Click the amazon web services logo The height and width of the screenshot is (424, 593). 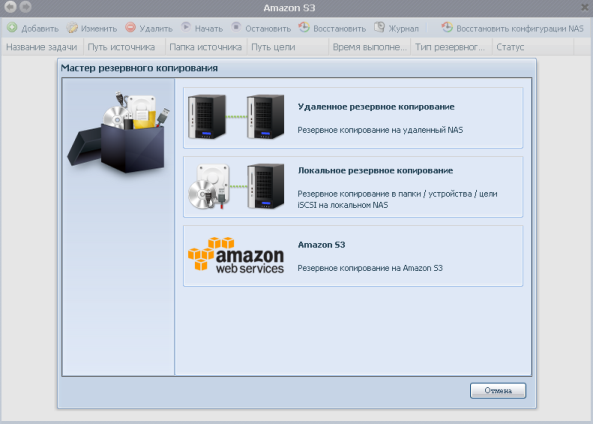(236, 255)
